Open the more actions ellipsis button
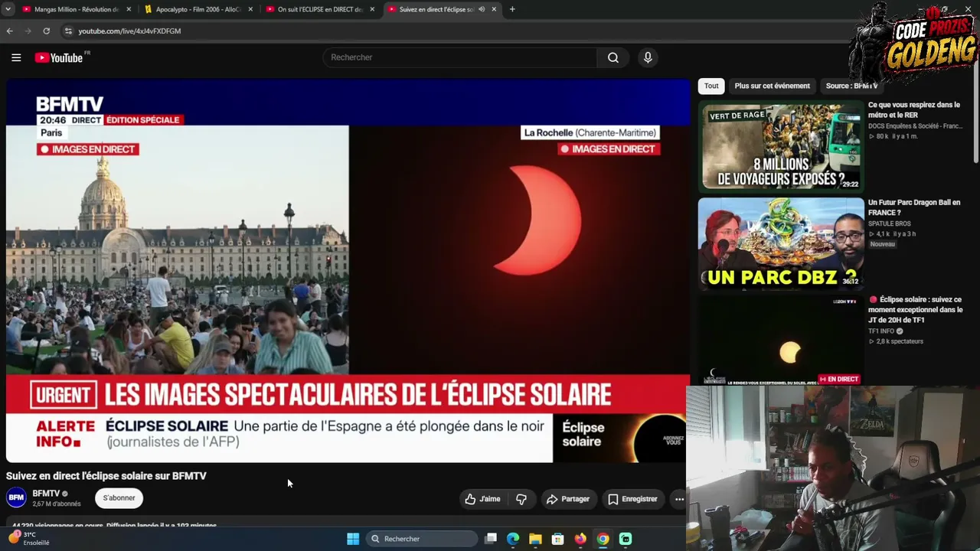This screenshot has width=980, height=551. click(x=679, y=499)
